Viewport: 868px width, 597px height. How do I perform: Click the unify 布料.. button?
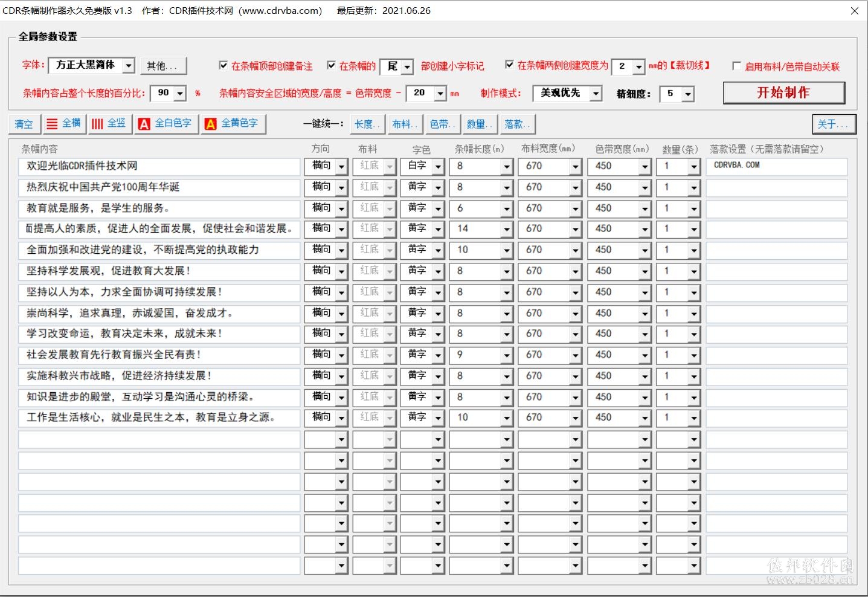(x=404, y=124)
